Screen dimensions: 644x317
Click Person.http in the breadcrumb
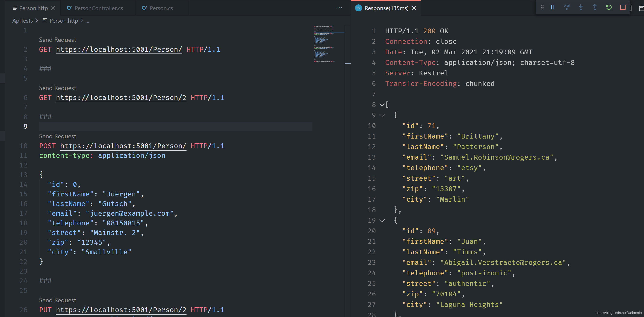tap(64, 20)
